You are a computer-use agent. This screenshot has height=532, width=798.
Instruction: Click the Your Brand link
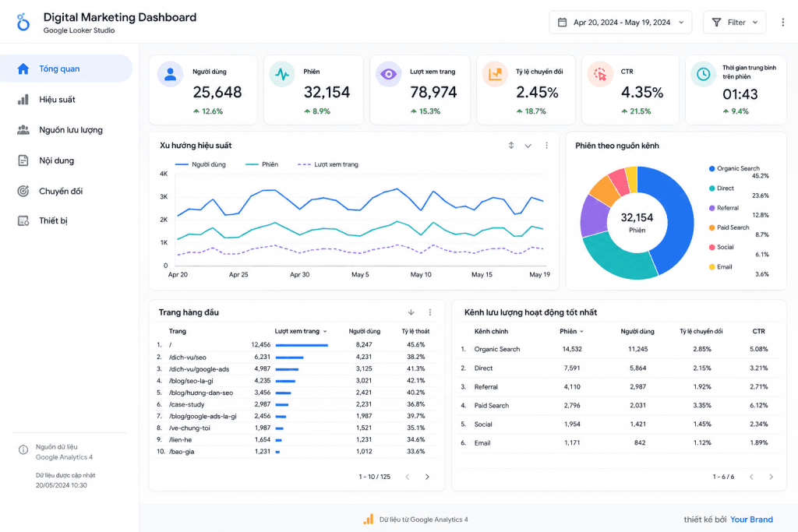point(751,520)
